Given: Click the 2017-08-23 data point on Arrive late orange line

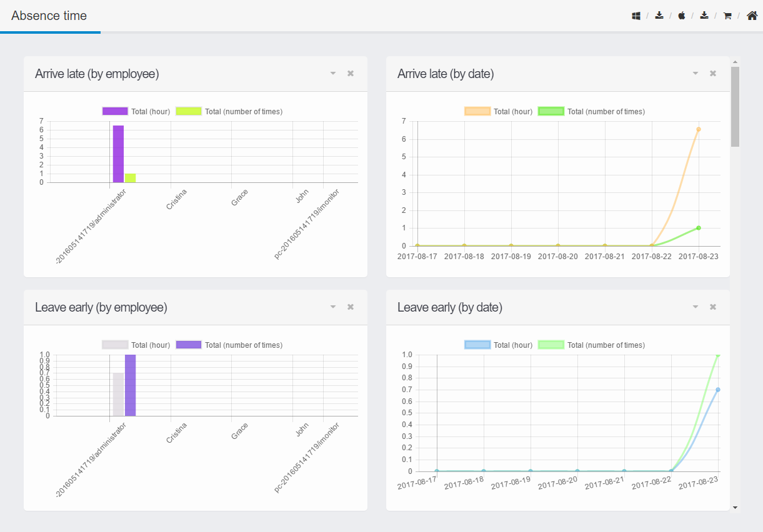Looking at the screenshot, I should 698,129.
